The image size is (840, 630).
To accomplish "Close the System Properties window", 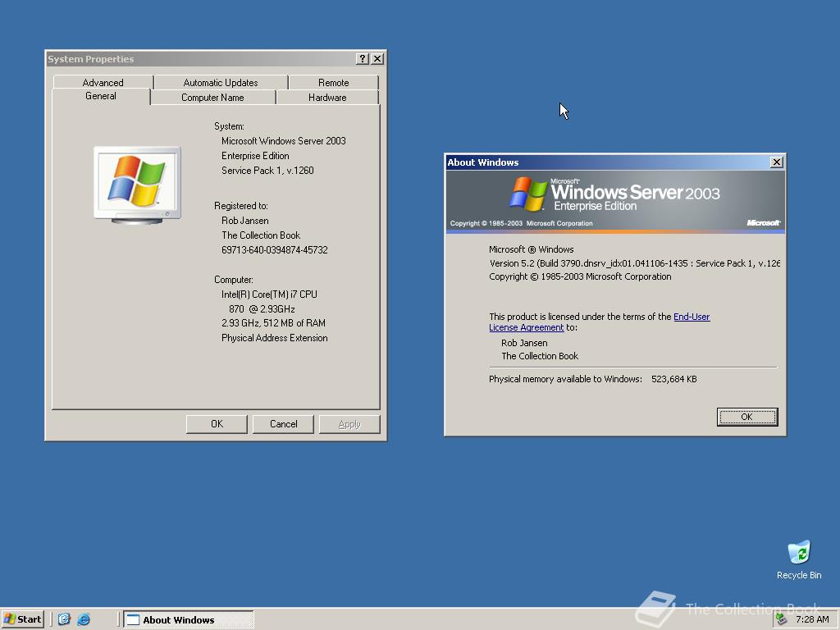I will pyautogui.click(x=377, y=59).
